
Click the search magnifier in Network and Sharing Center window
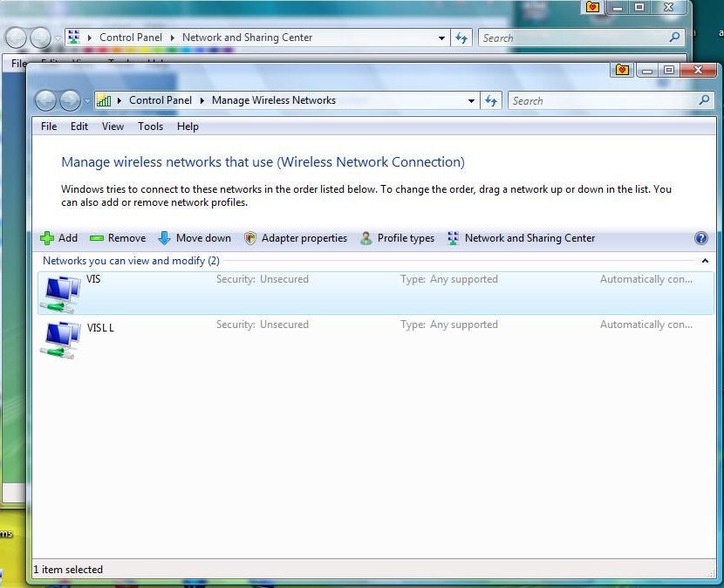point(674,38)
